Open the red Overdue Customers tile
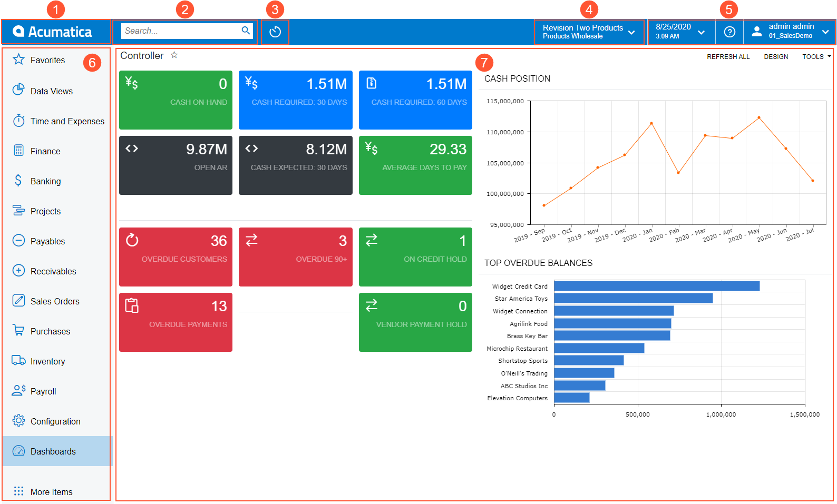837x504 pixels. [176, 256]
